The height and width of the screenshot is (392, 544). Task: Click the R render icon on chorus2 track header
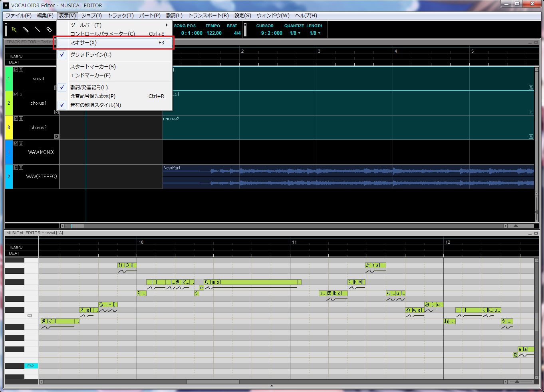[x=56, y=137]
